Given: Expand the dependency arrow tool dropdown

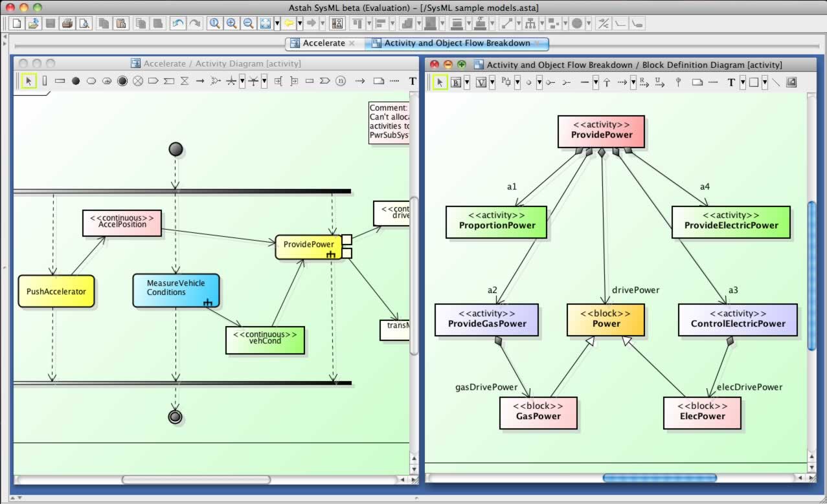Looking at the screenshot, I should coord(633,82).
